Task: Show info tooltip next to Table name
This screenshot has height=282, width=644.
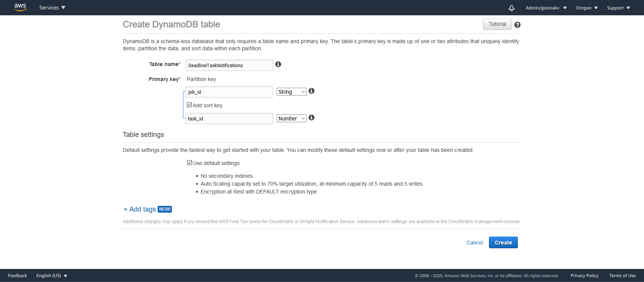Action: [278, 64]
